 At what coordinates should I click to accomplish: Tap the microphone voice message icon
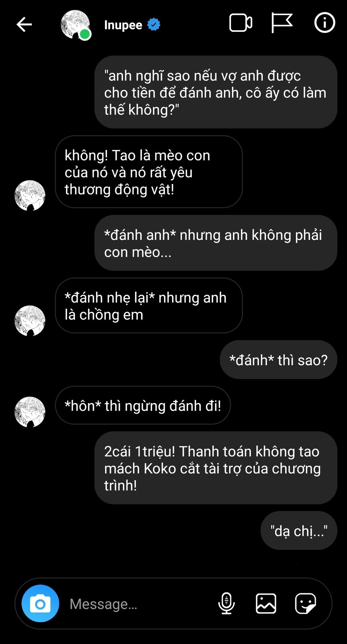click(x=227, y=603)
